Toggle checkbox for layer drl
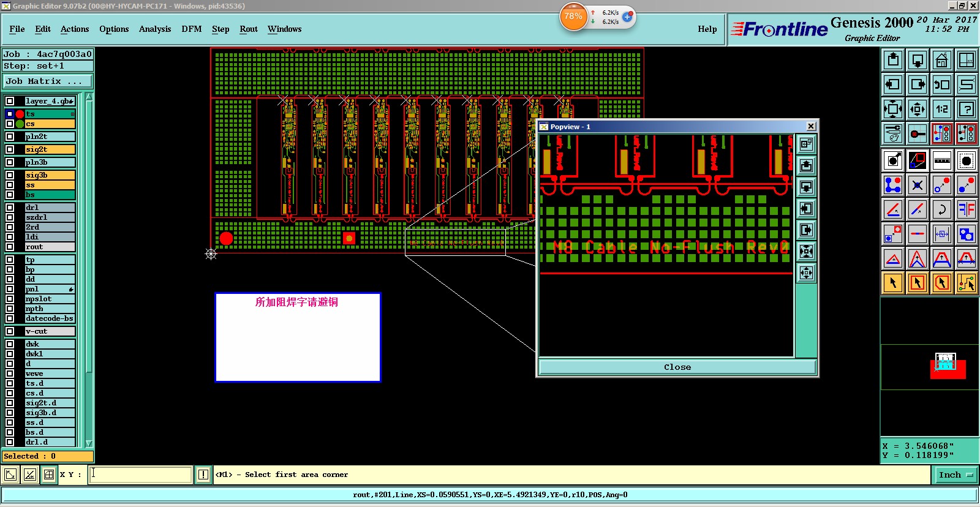The height and width of the screenshot is (507, 980). coord(10,208)
